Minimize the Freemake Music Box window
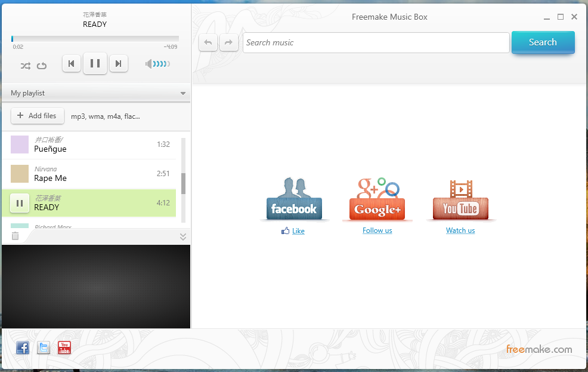This screenshot has width=588, height=372. click(x=547, y=17)
